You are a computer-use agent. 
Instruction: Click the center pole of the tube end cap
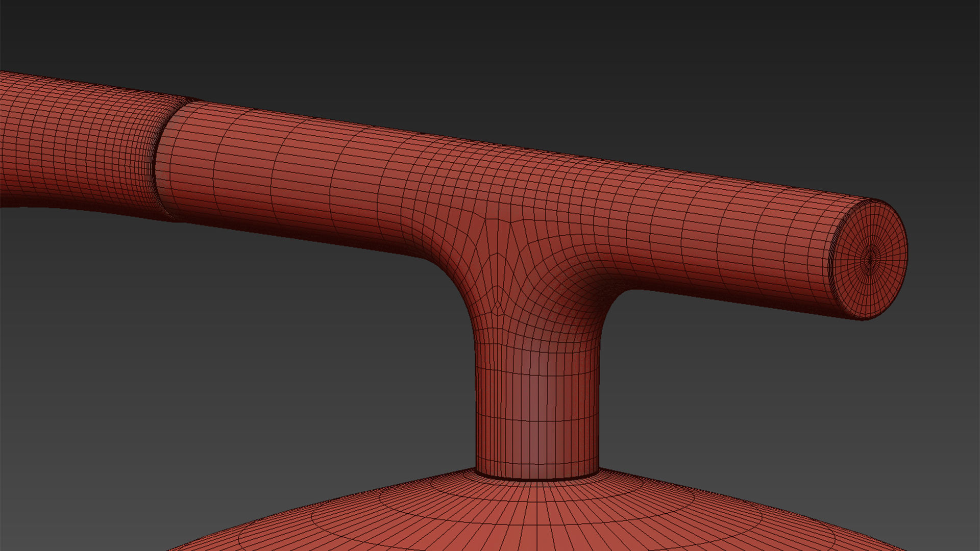(x=871, y=260)
